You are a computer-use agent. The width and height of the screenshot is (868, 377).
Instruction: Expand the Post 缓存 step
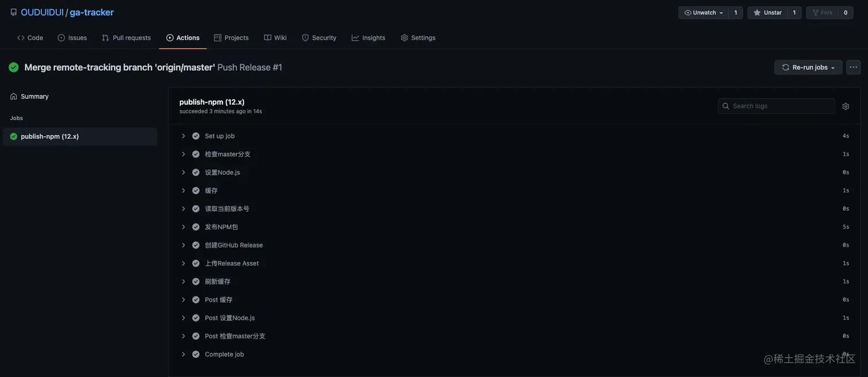(x=184, y=300)
